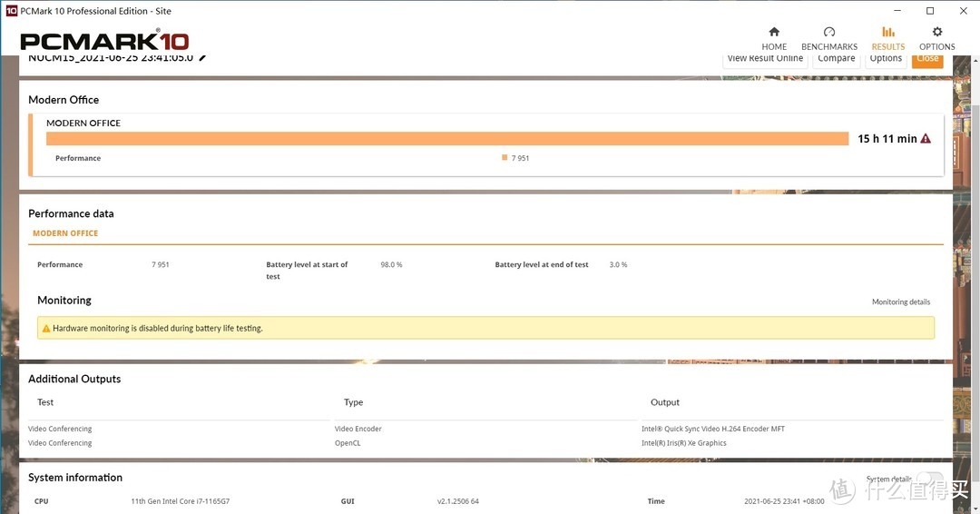This screenshot has width=980, height=514.
Task: Click the PCMark 10 title bar app icon
Action: click(x=11, y=11)
